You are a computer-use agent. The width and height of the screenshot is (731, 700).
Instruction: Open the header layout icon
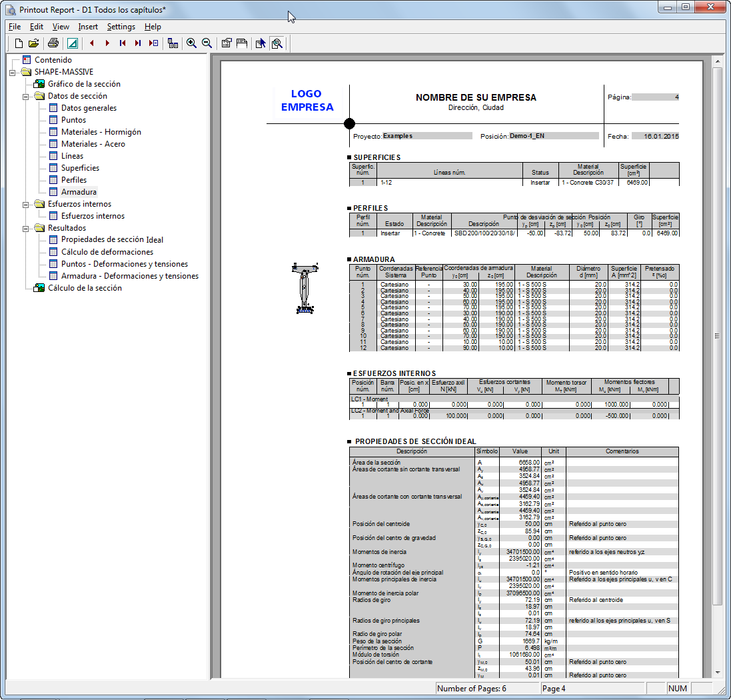point(241,43)
